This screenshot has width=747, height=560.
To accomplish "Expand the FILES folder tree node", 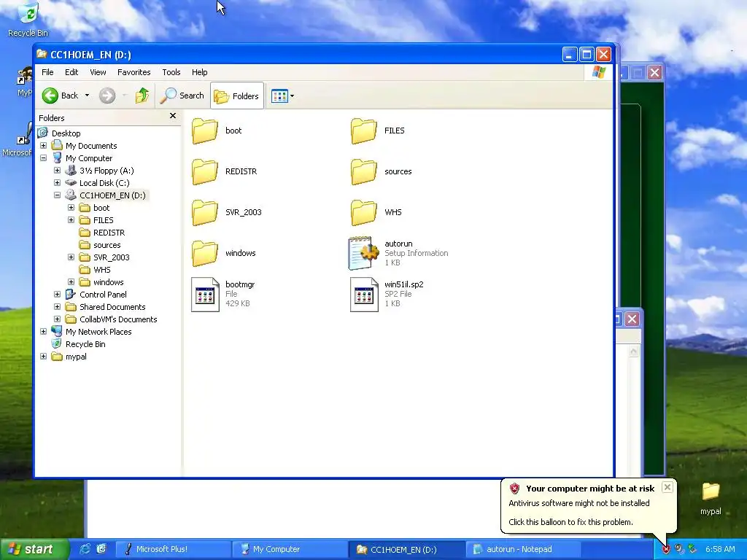I will click(71, 220).
